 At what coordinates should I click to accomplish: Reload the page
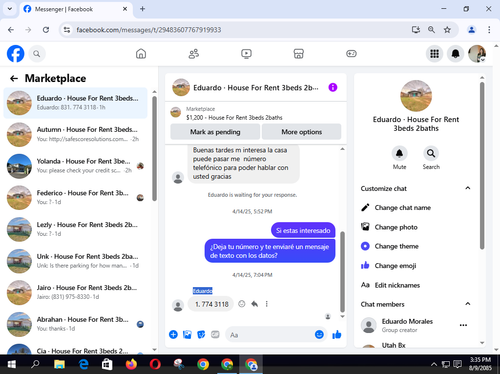point(46,30)
